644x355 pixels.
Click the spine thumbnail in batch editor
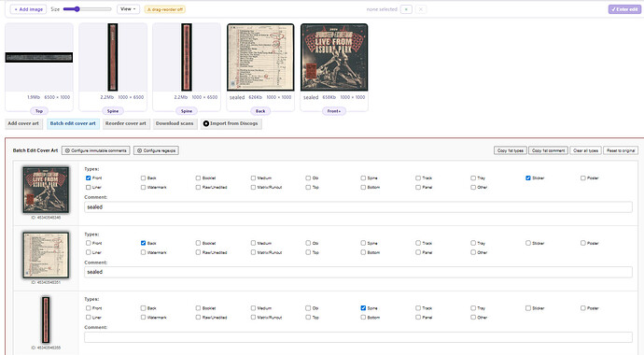[x=46, y=320]
